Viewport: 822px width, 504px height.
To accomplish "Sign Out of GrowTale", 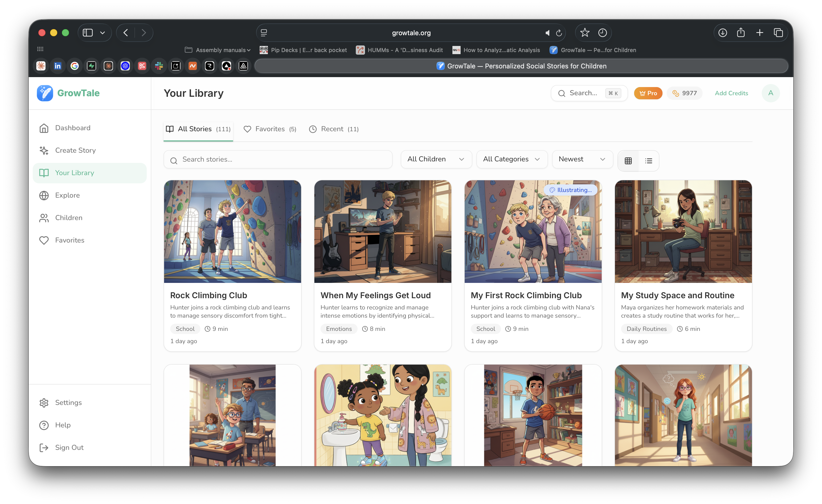I will coord(69,447).
